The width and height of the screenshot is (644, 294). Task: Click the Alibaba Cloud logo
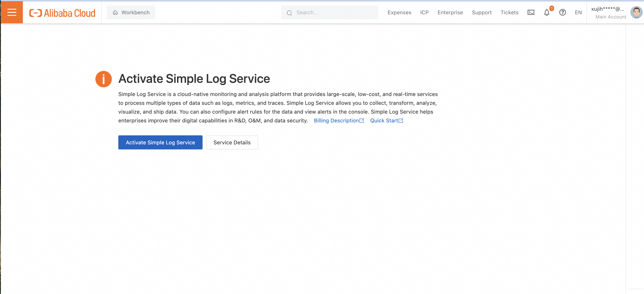tap(62, 13)
